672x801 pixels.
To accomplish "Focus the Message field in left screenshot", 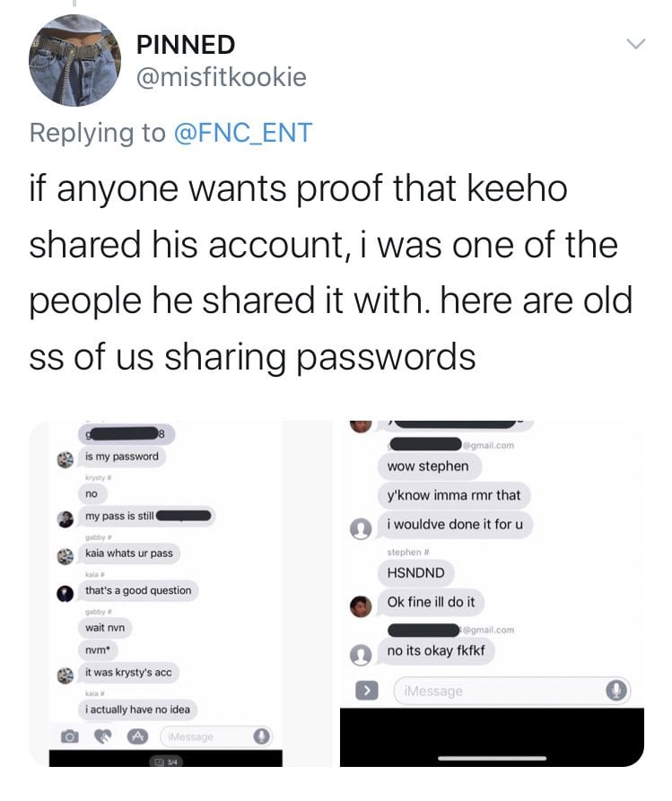I will click(216, 736).
